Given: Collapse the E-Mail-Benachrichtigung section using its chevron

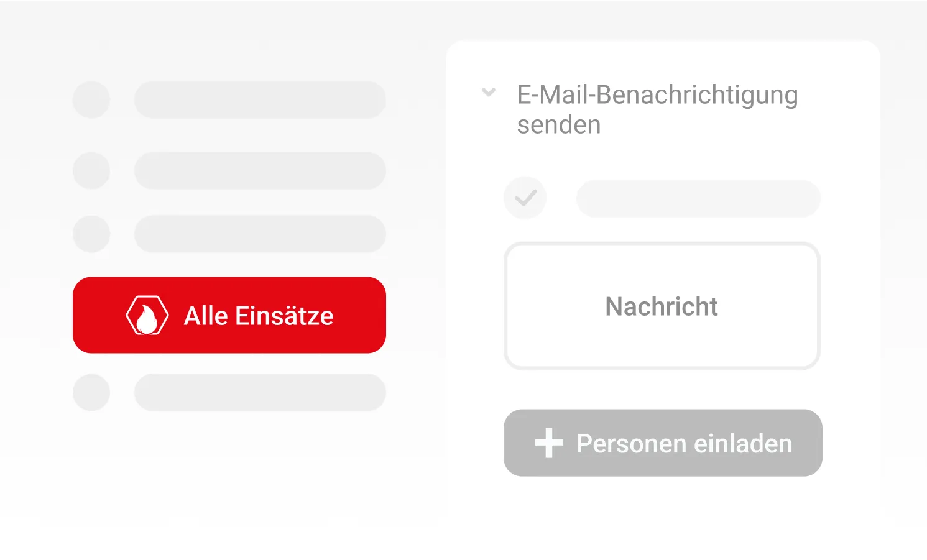Looking at the screenshot, I should pos(489,93).
